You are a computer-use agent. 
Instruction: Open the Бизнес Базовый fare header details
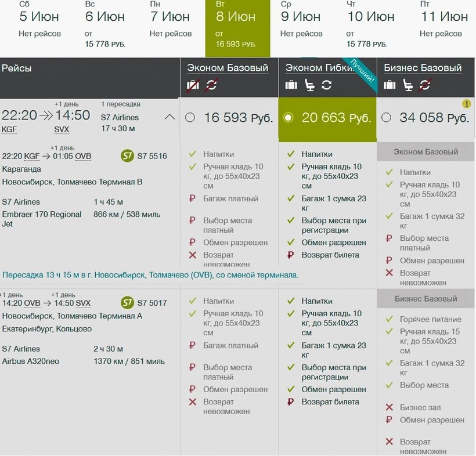click(423, 68)
